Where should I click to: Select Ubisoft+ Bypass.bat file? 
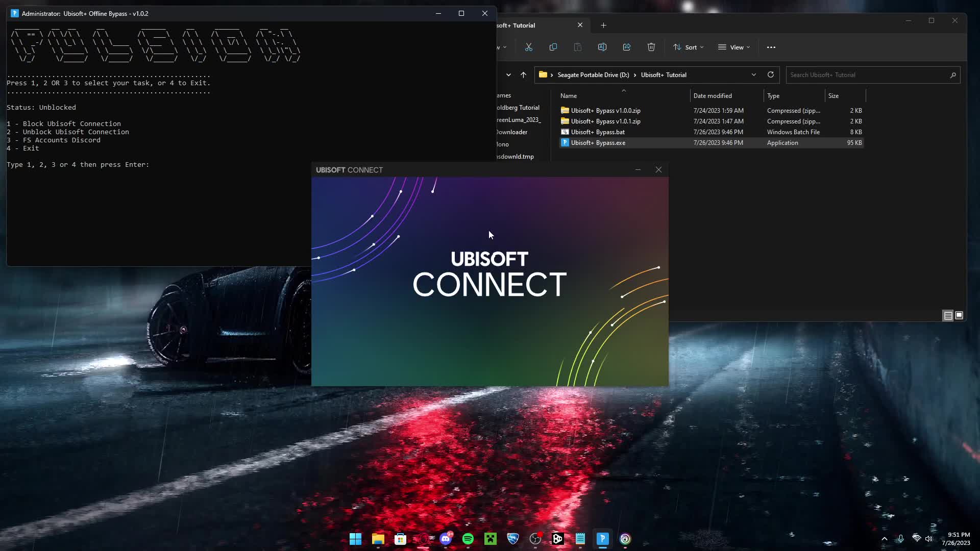click(x=598, y=132)
